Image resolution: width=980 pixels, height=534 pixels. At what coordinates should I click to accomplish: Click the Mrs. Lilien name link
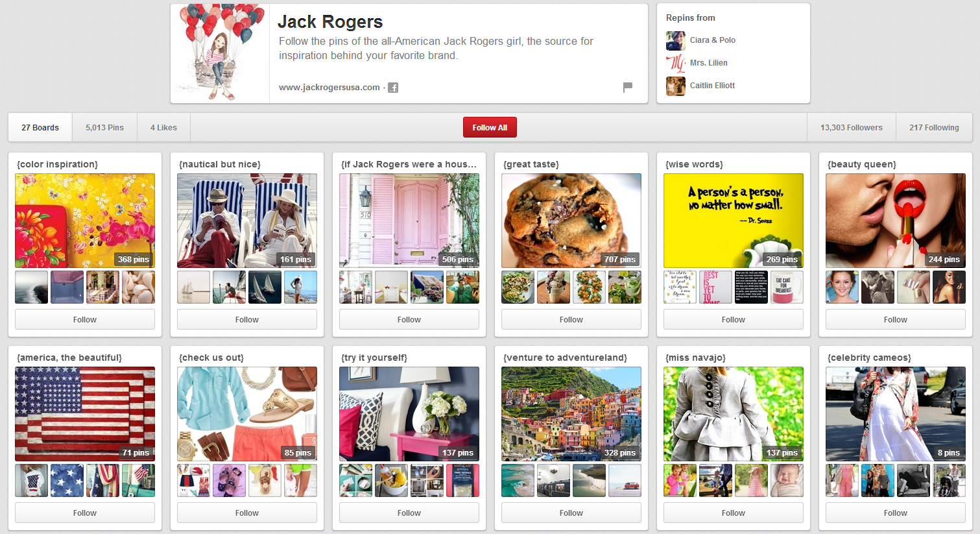[708, 63]
